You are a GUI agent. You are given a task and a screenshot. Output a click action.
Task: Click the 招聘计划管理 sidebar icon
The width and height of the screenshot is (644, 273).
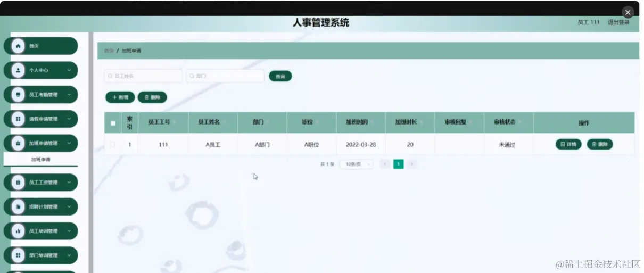tap(18, 206)
